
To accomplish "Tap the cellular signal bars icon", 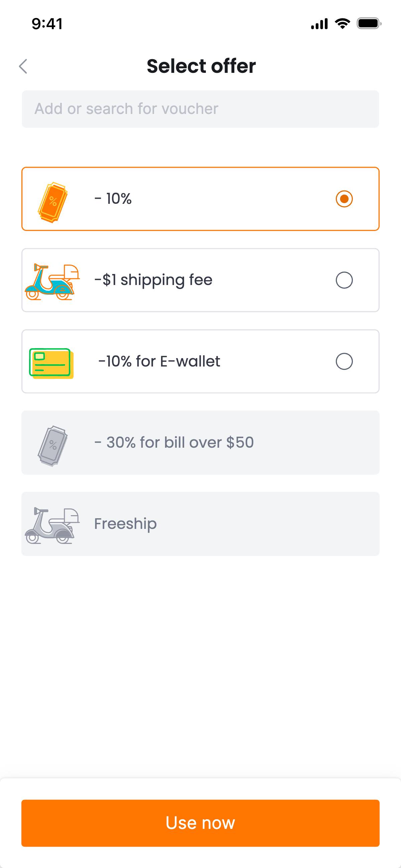I will point(319,24).
